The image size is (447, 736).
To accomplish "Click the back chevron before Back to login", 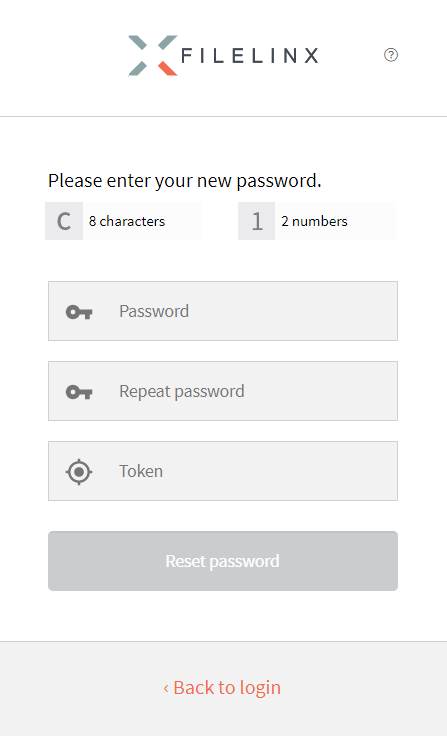I will (x=166, y=689).
